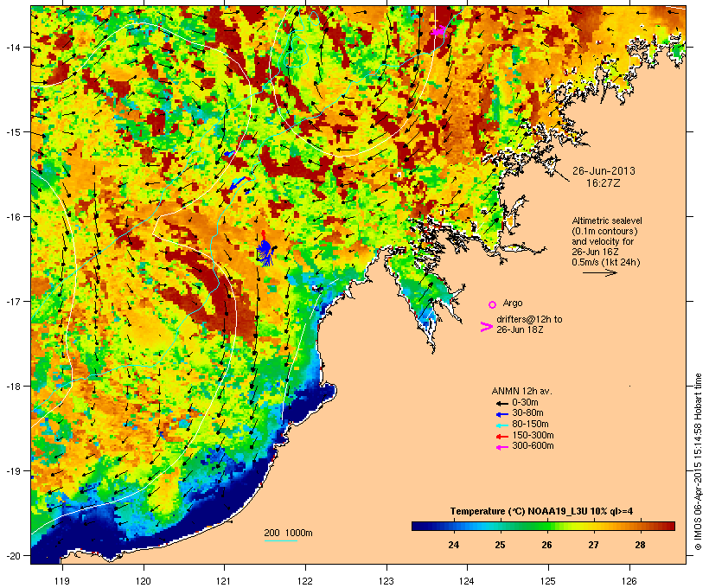Click the longitude label 125
Image resolution: width=709 pixels, height=588 pixels.
click(548, 581)
